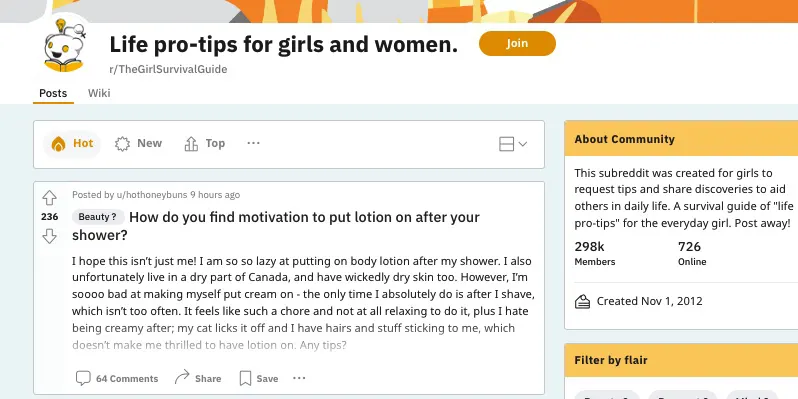Open more sort options ellipsis
The height and width of the screenshot is (399, 798).
click(253, 143)
